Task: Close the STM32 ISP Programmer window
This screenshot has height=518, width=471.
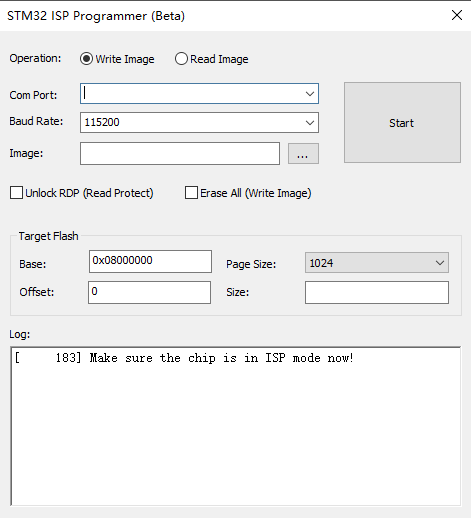Action: [x=457, y=15]
